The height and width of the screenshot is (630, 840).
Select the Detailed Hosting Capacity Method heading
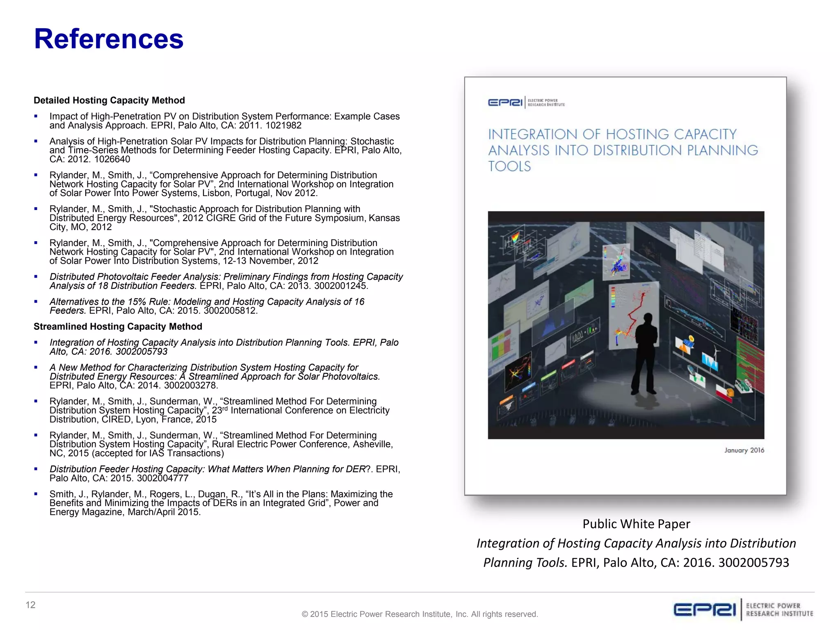click(109, 100)
